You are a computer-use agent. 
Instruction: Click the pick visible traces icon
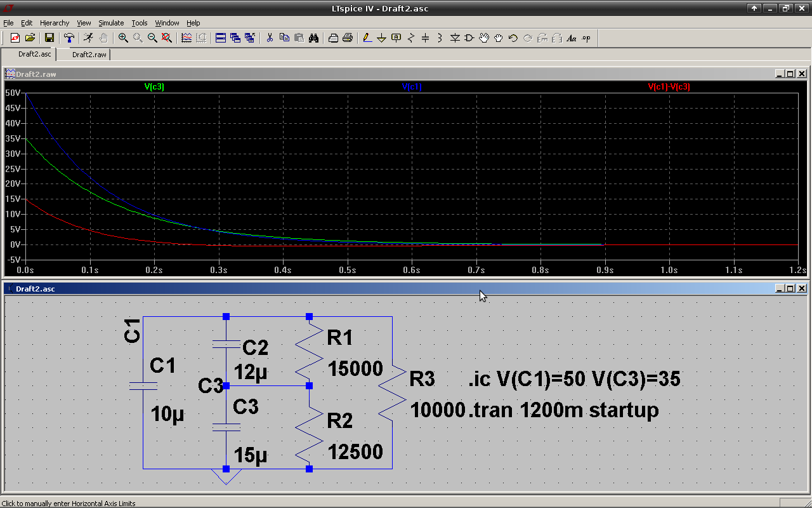pyautogui.click(x=187, y=38)
